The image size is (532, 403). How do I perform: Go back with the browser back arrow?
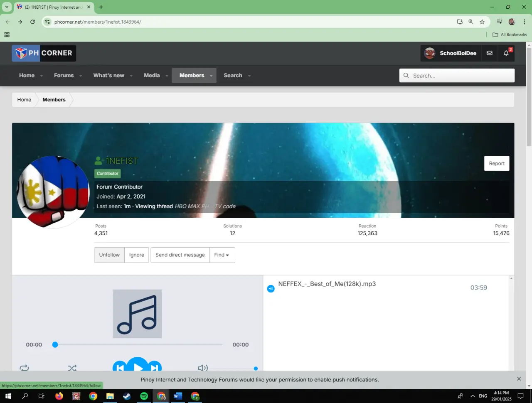(7, 22)
